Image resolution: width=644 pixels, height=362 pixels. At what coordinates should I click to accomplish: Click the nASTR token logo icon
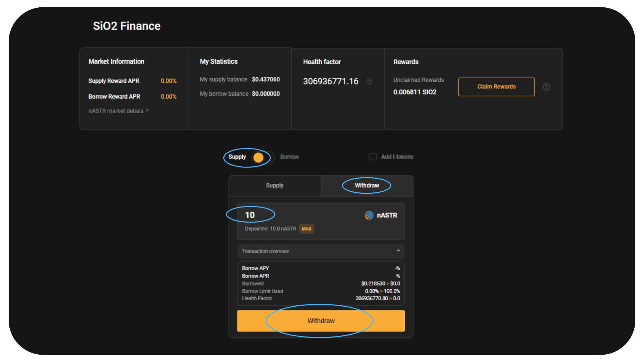tap(369, 215)
